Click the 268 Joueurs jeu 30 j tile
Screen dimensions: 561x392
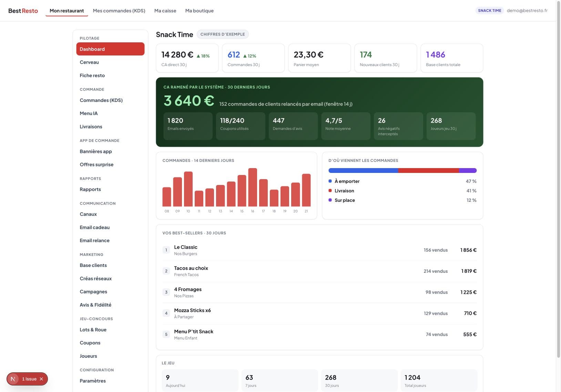(451, 126)
